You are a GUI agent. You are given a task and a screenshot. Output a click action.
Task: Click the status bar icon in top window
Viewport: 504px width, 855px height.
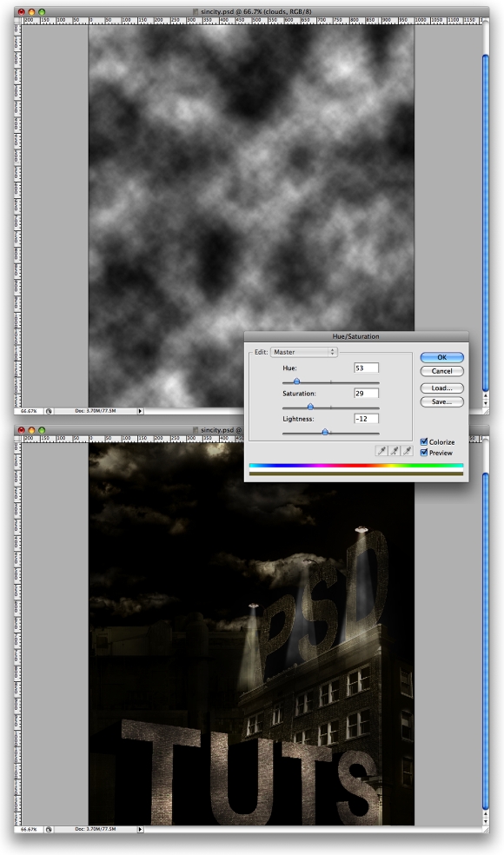(49, 411)
